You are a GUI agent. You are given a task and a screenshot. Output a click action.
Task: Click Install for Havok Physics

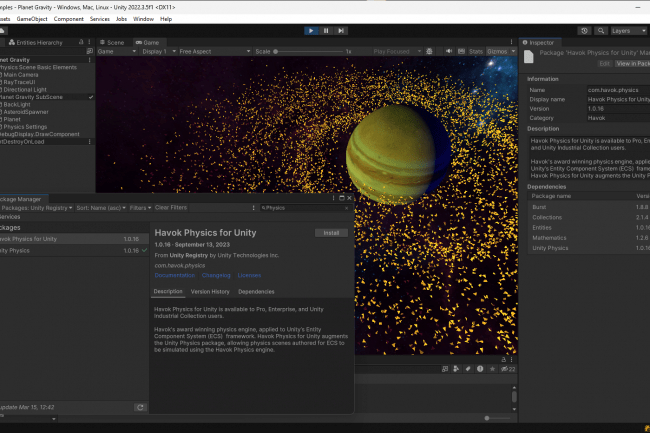click(x=330, y=232)
